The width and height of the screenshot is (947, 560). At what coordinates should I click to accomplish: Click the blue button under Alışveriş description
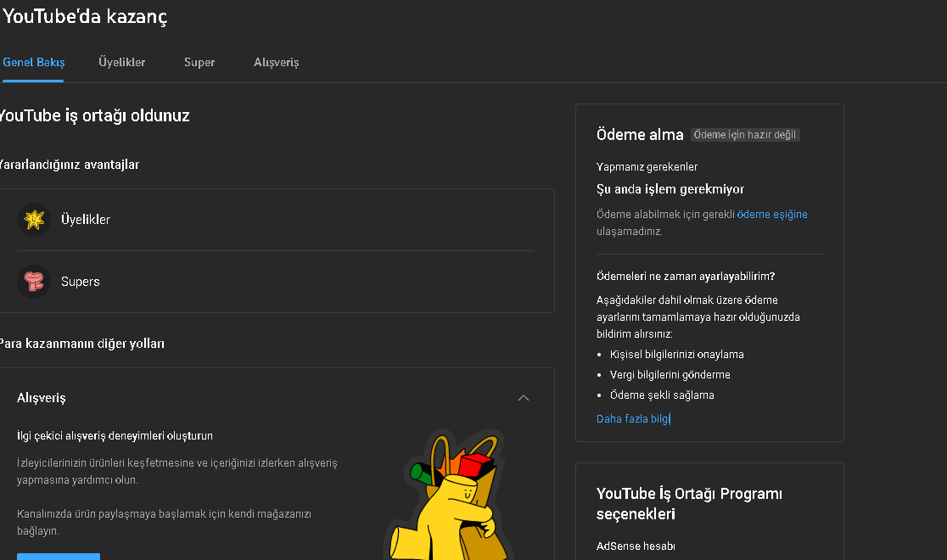click(59, 557)
